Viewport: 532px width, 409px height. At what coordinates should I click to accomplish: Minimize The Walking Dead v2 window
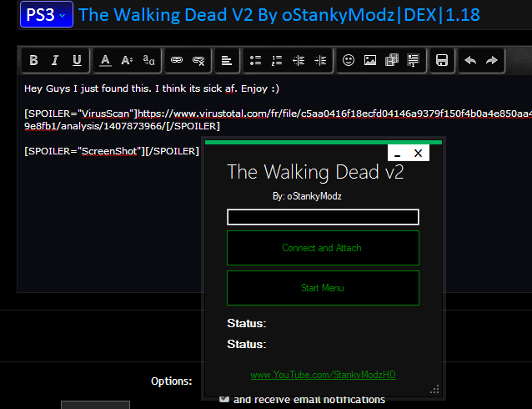398,154
